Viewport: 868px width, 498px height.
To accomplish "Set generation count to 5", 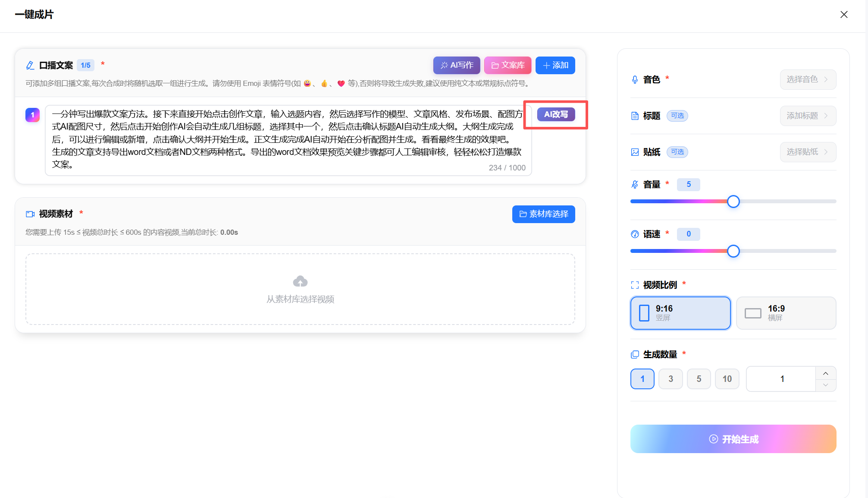I will (699, 379).
